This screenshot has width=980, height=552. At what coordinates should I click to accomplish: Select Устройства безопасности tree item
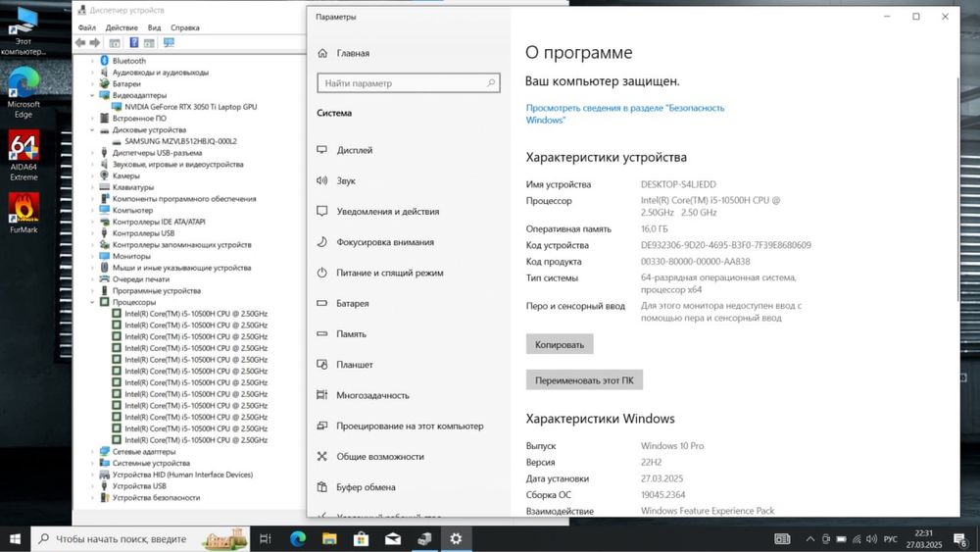(156, 498)
